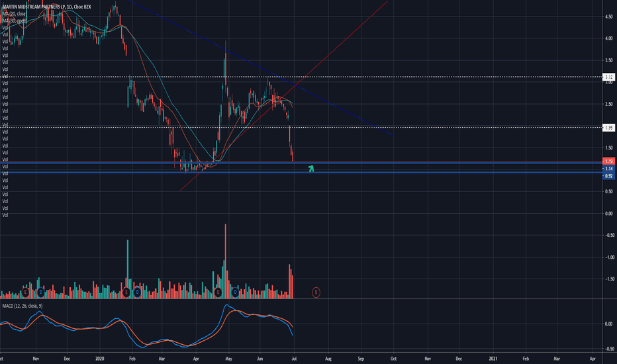This screenshot has height=364, width=617.
Task: Select the blue 0.92 horizontal line label
Action: [x=609, y=176]
